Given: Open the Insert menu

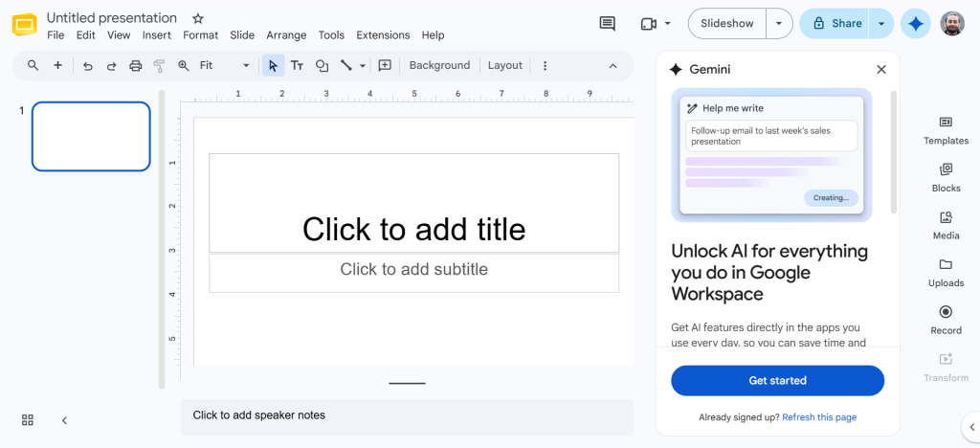Looking at the screenshot, I should pos(156,35).
